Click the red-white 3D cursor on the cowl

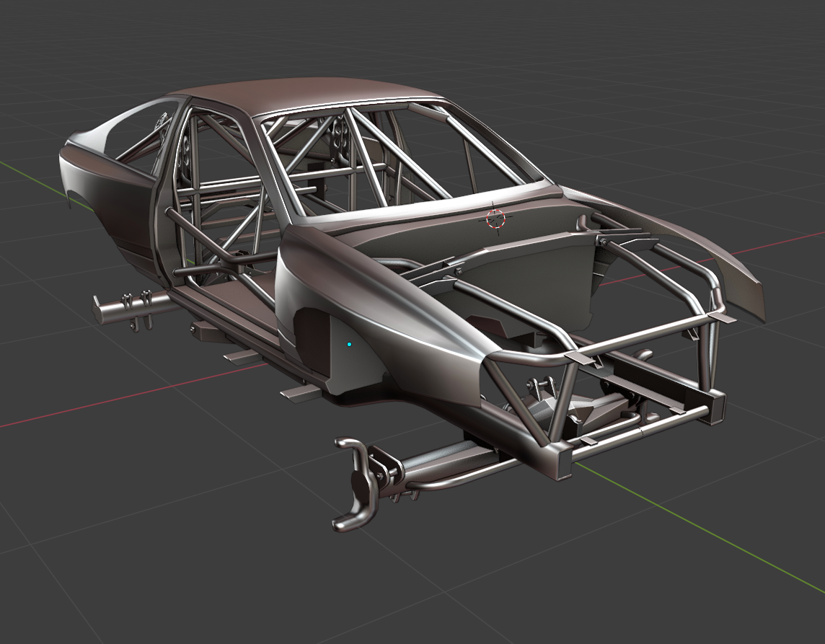(495, 218)
